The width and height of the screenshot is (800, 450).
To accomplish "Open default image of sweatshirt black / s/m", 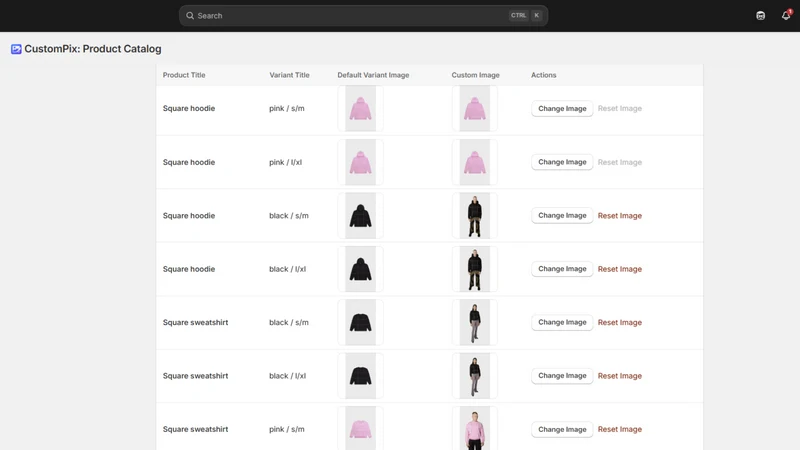I will click(x=360, y=322).
